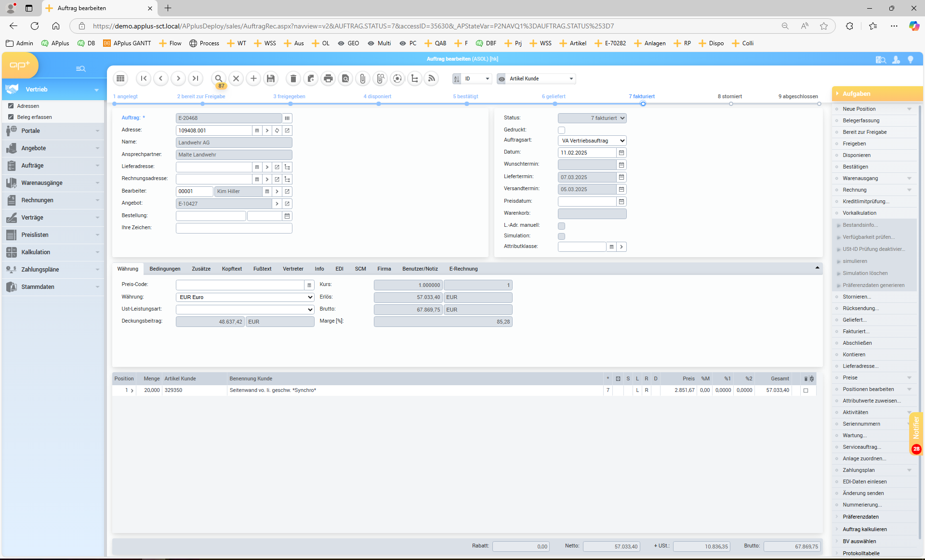Open the list view grid icon

[x=120, y=78]
